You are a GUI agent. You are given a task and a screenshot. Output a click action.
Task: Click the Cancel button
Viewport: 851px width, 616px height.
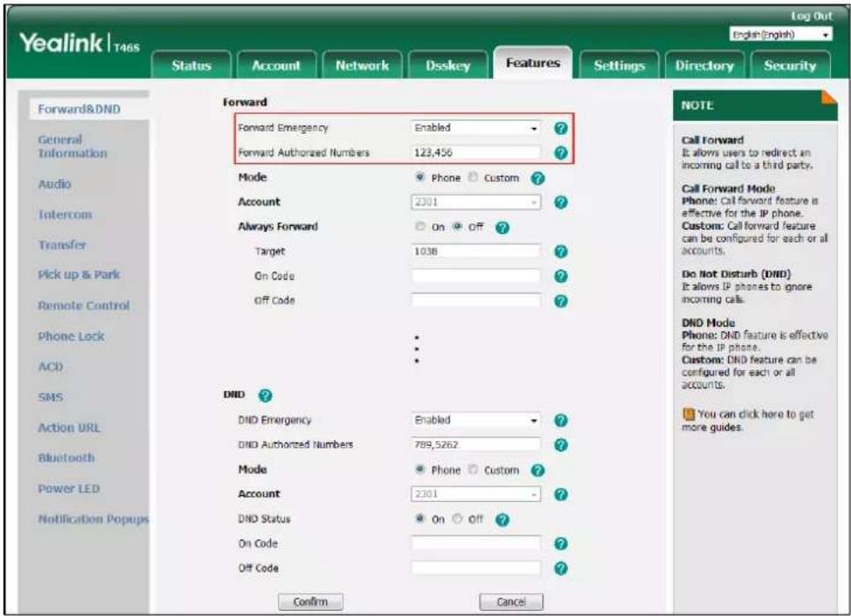pyautogui.click(x=511, y=602)
